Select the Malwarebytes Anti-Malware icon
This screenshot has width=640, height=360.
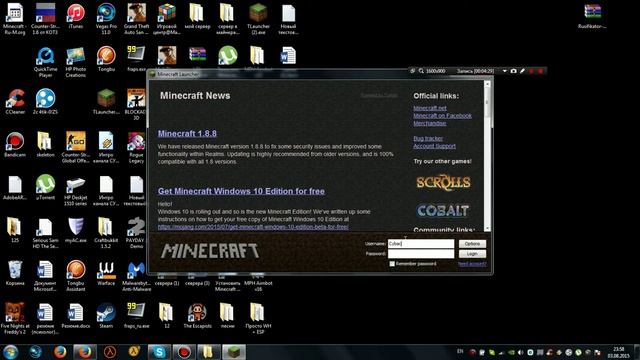(136, 276)
